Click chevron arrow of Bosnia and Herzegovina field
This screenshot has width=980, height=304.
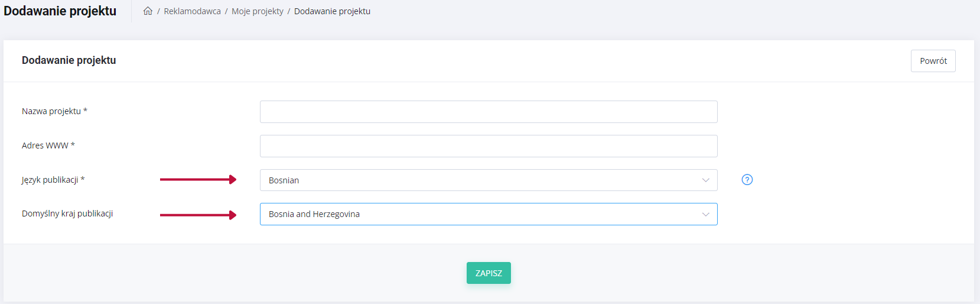pos(705,214)
